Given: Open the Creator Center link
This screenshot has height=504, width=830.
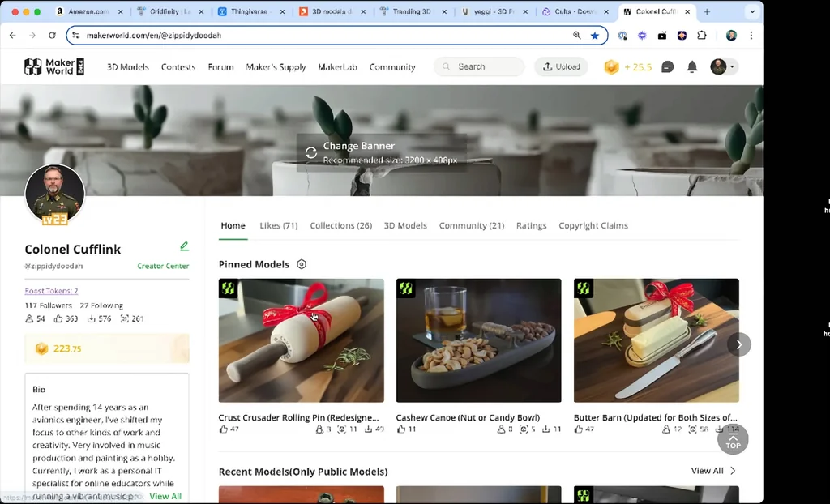Looking at the screenshot, I should click(163, 266).
